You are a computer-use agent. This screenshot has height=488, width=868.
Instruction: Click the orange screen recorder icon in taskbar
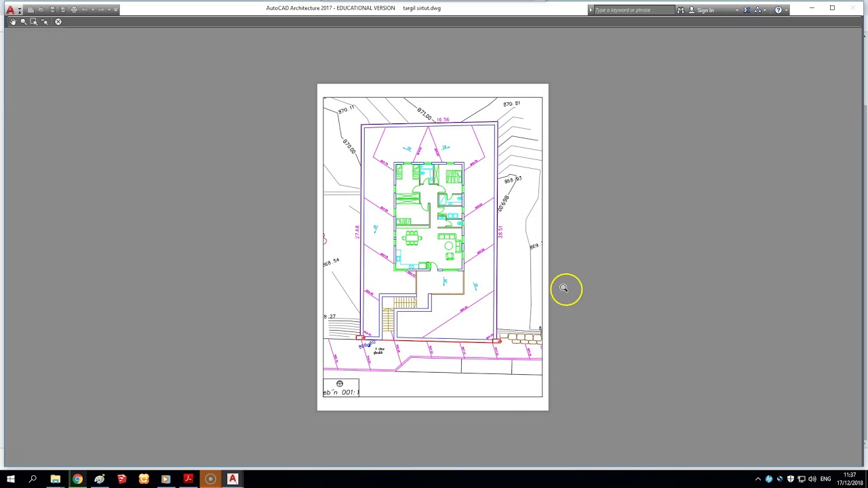pos(210,479)
